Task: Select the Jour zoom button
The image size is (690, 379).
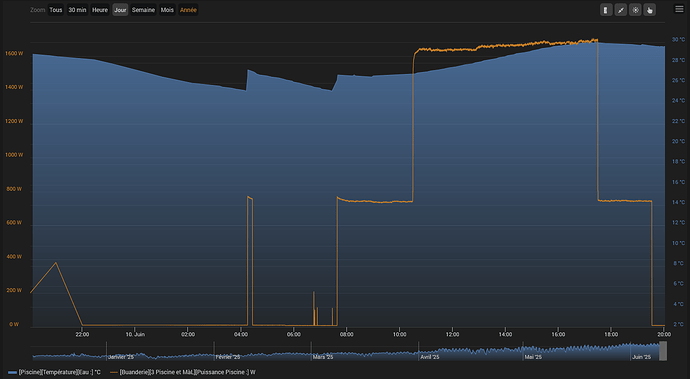Action: point(120,10)
